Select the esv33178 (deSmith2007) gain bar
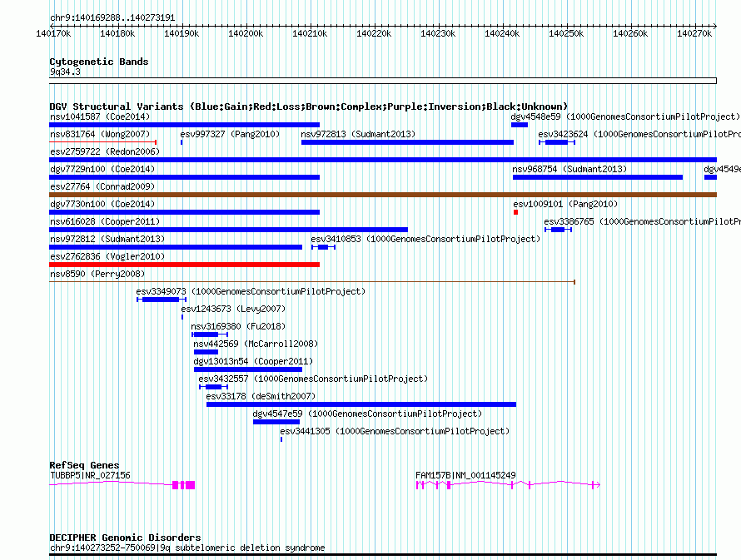741x560 pixels. tap(361, 404)
